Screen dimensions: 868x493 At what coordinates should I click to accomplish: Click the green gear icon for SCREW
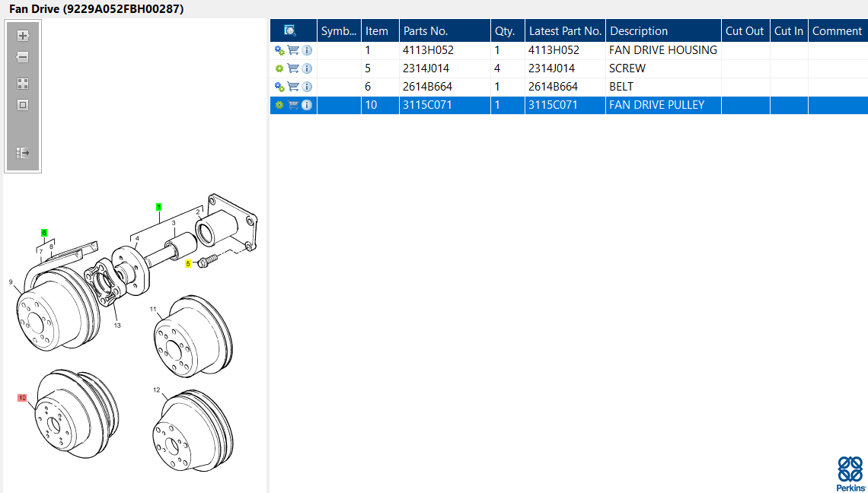pyautogui.click(x=279, y=68)
